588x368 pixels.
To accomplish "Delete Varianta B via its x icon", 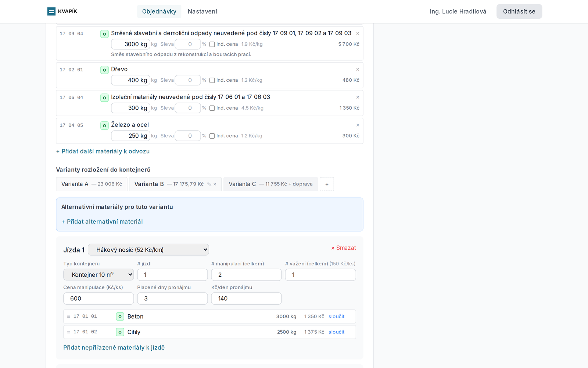I will (215, 184).
